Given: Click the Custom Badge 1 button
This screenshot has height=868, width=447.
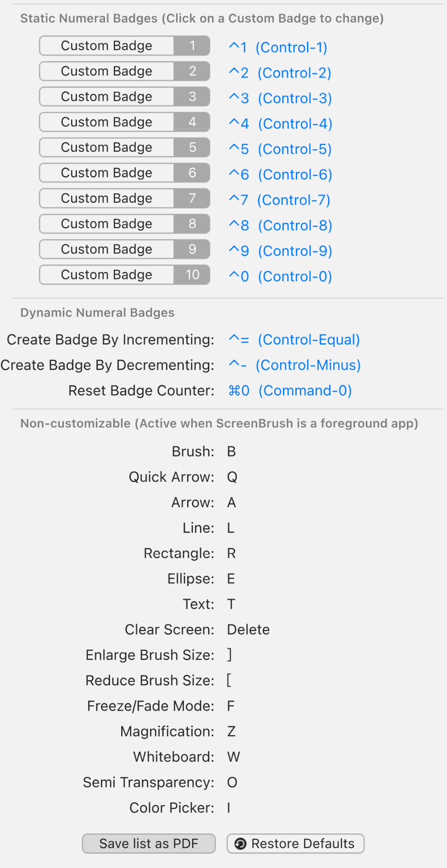Looking at the screenshot, I should click(x=124, y=46).
